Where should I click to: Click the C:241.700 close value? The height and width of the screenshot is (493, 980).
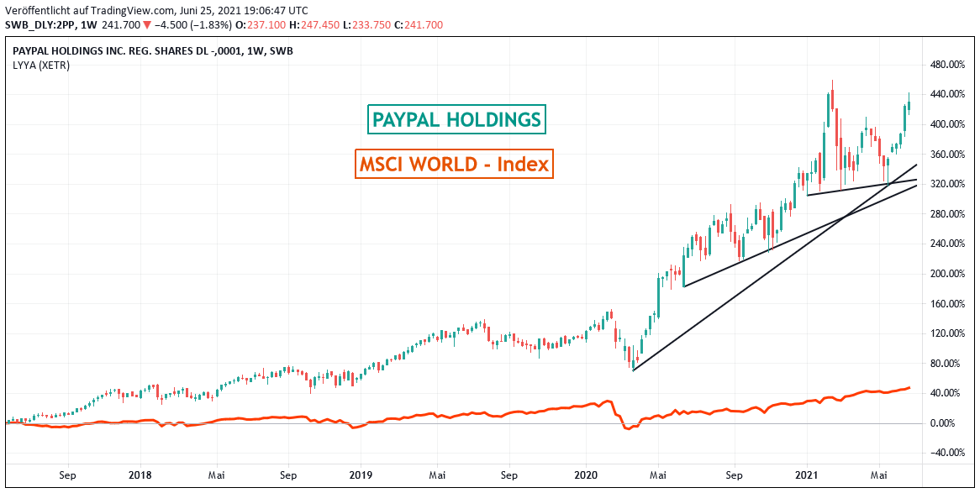click(419, 24)
